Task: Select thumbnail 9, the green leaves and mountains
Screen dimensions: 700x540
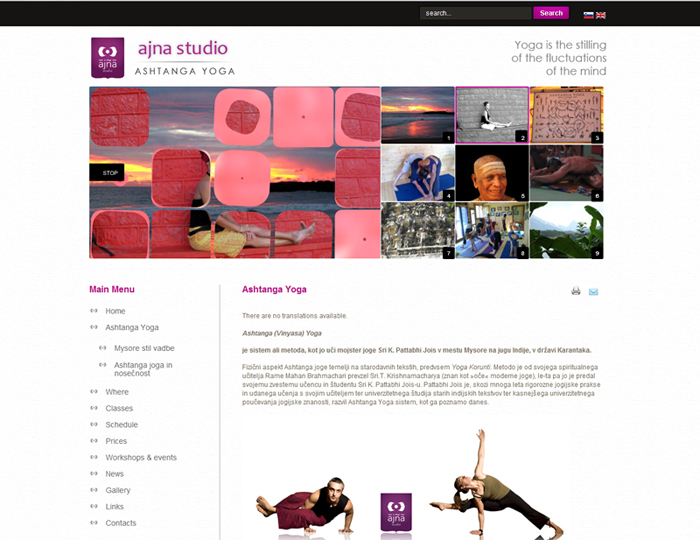Action: [x=567, y=231]
